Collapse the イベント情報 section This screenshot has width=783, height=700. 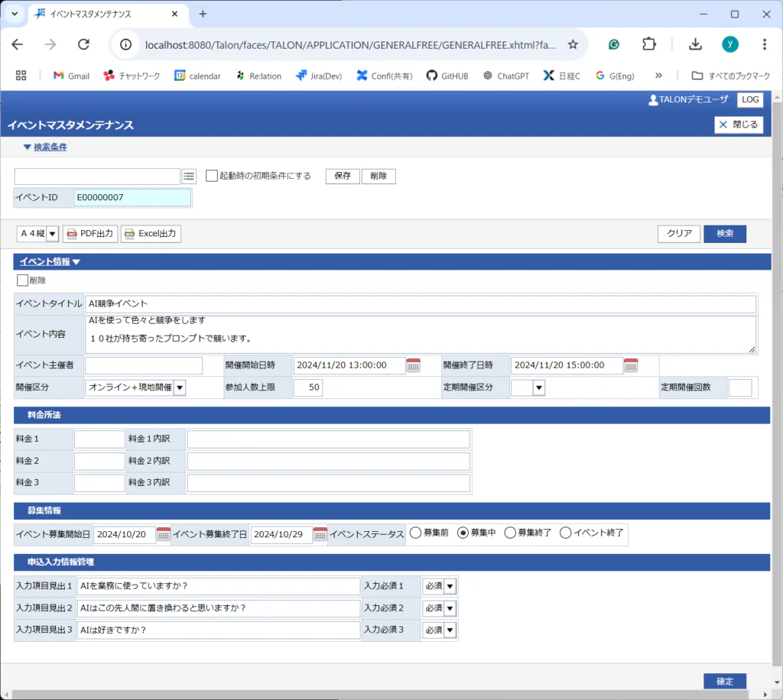50,261
